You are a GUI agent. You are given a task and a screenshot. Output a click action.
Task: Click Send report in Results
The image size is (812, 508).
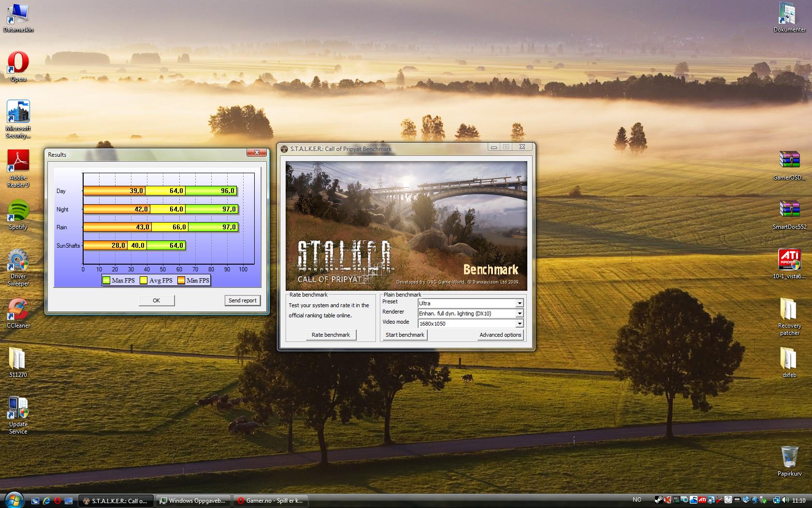tap(242, 300)
